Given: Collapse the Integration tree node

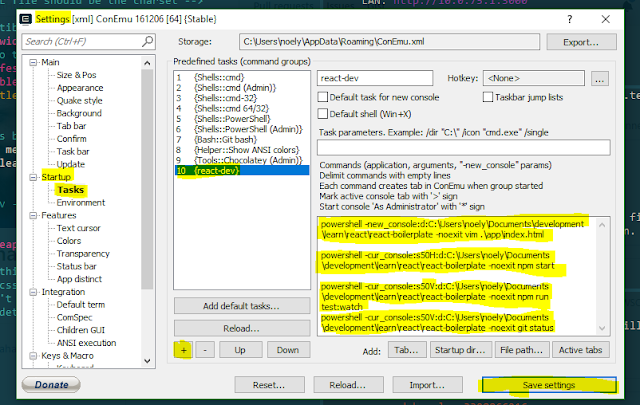Looking at the screenshot, I should click(33, 292).
